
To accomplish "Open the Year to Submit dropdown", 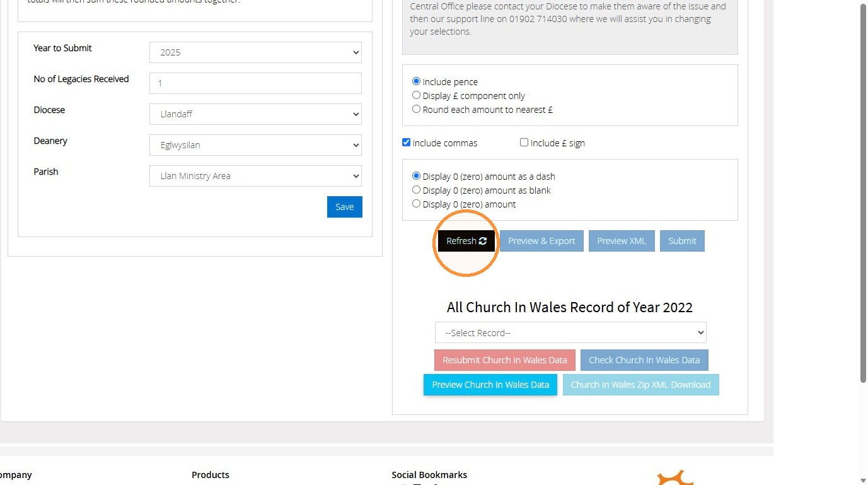I will coord(255,52).
